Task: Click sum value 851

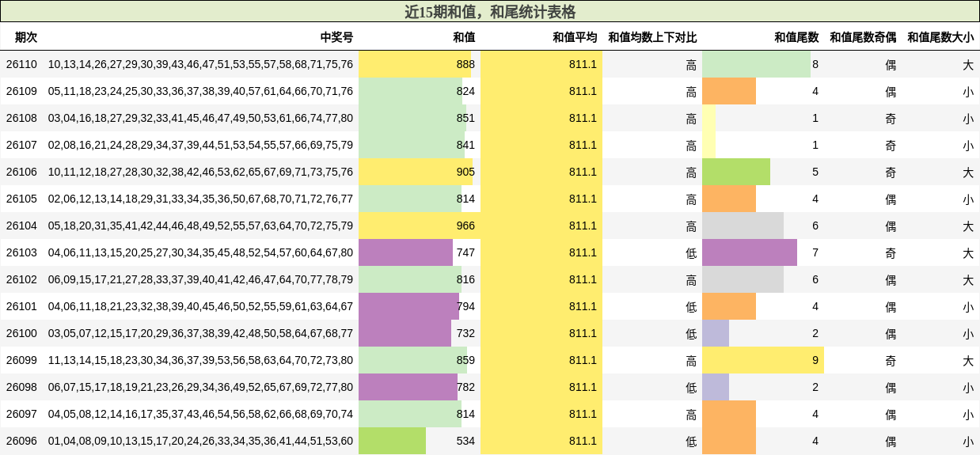Action: pos(465,118)
